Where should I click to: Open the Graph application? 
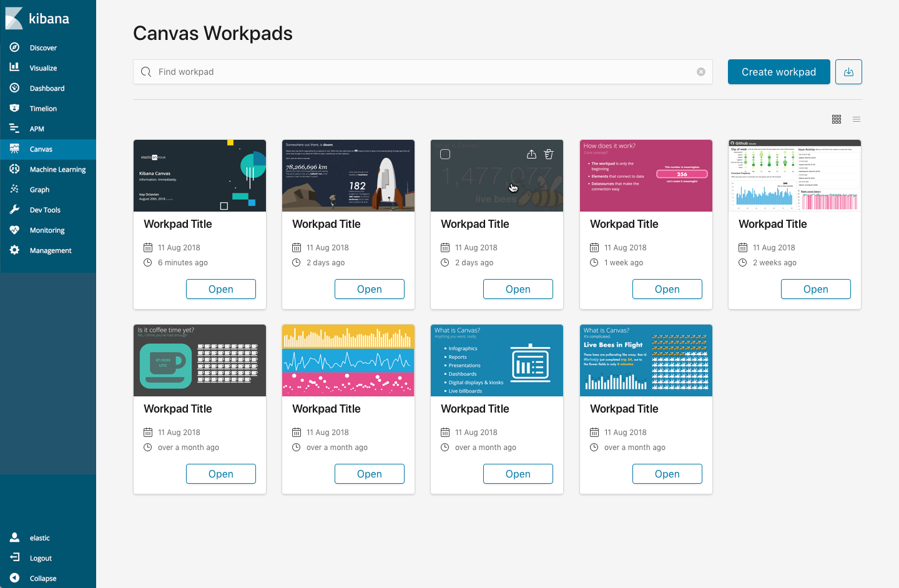pyautogui.click(x=39, y=189)
